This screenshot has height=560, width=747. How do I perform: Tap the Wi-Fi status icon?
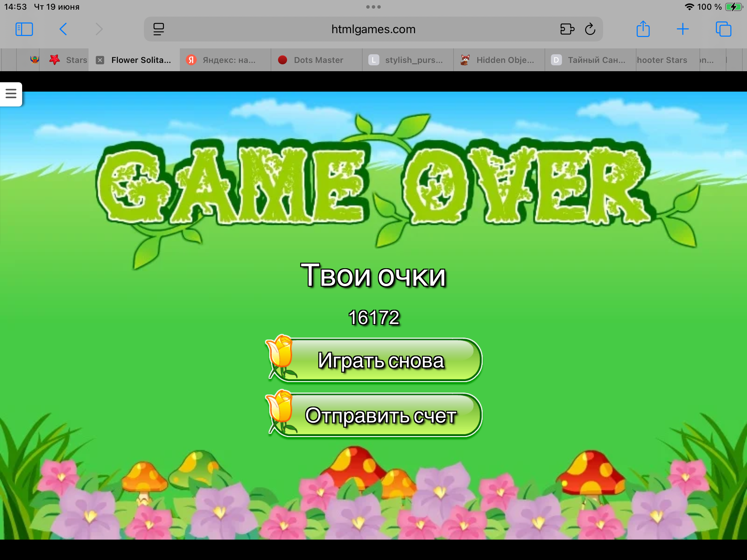(x=689, y=7)
